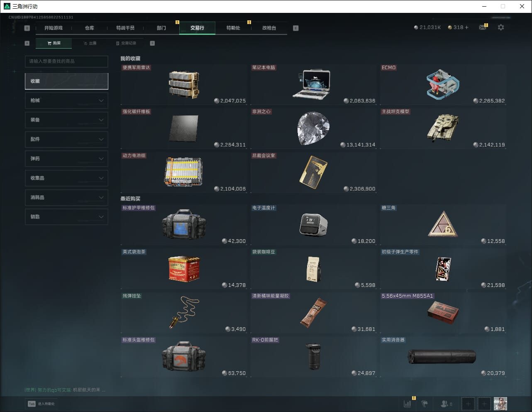Click the plus next to 318 gold currency

466,27
